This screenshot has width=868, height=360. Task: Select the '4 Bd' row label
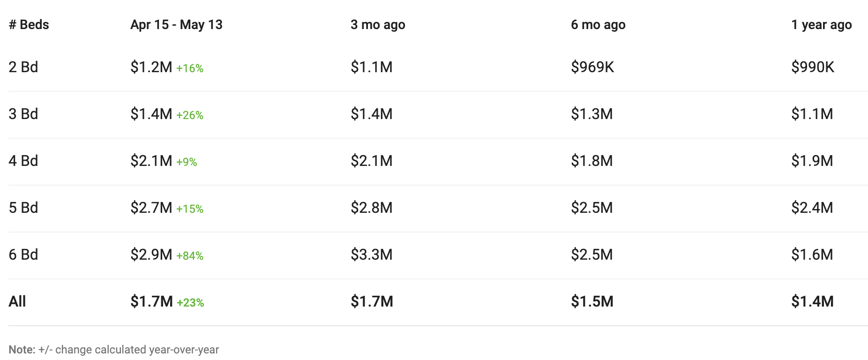23,161
